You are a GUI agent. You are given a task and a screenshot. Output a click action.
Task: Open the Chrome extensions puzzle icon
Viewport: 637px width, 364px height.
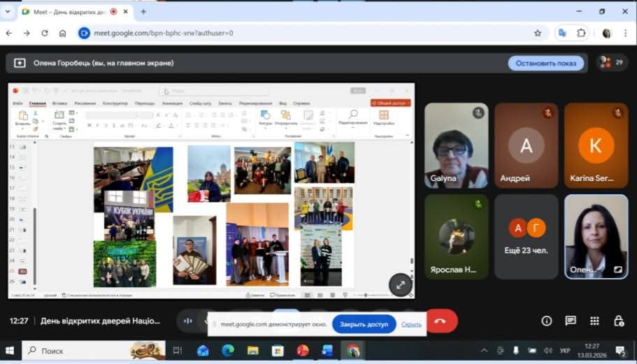tap(581, 33)
